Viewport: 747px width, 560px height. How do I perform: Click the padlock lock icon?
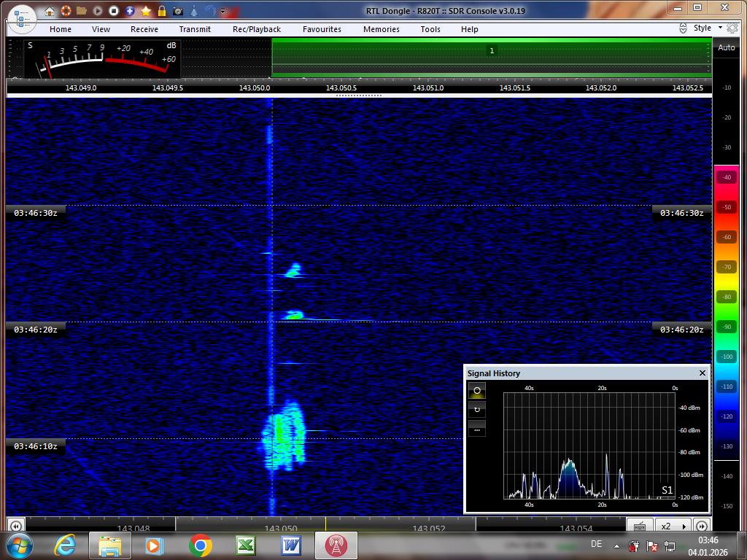point(162,11)
